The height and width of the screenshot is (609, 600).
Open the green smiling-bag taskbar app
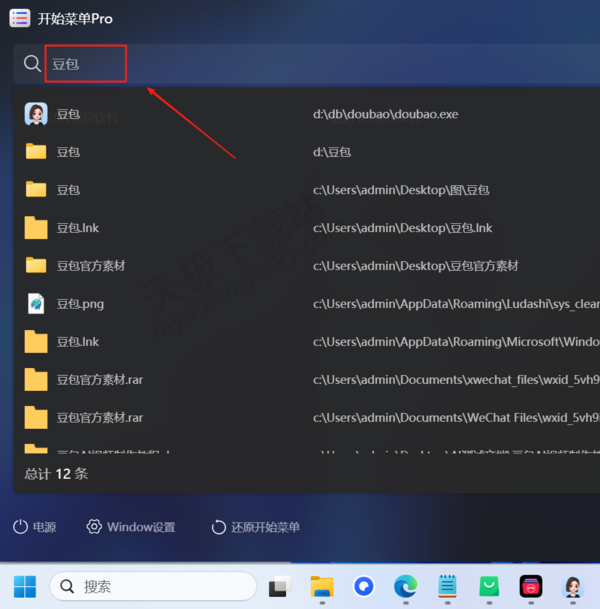click(x=489, y=586)
